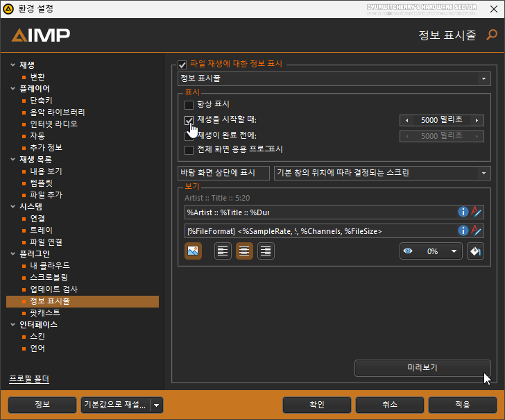The height and width of the screenshot is (420, 505).
Task: Select 인터넷 라디오 settings page
Action: click(54, 124)
